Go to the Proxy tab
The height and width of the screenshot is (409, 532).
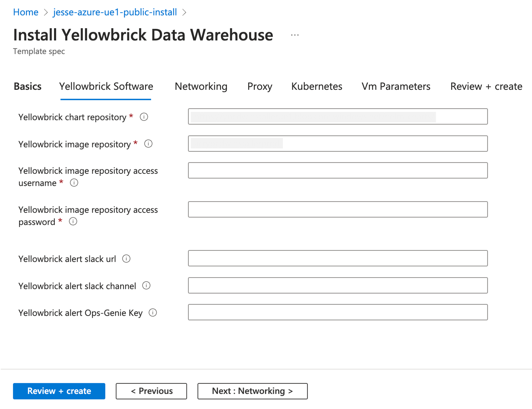[260, 86]
